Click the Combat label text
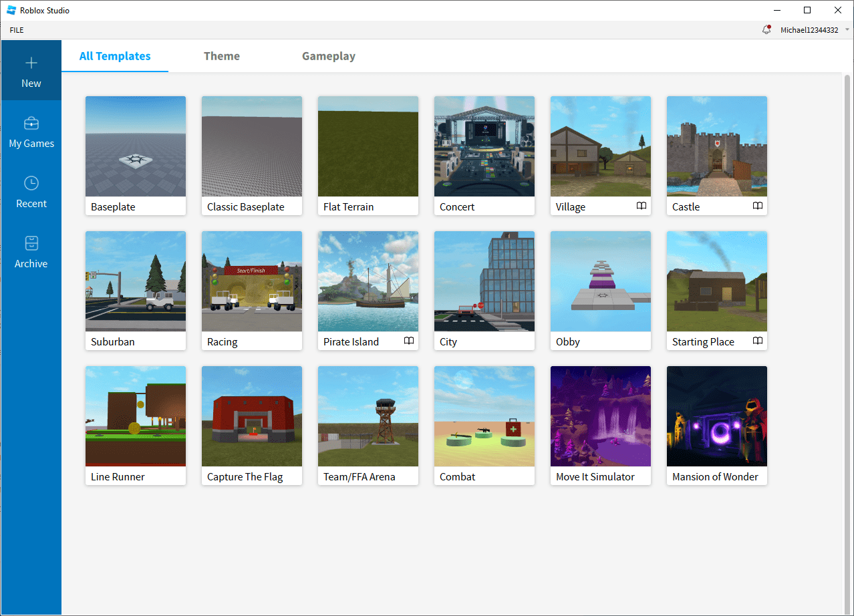Screen dimensions: 854x616 (458, 477)
